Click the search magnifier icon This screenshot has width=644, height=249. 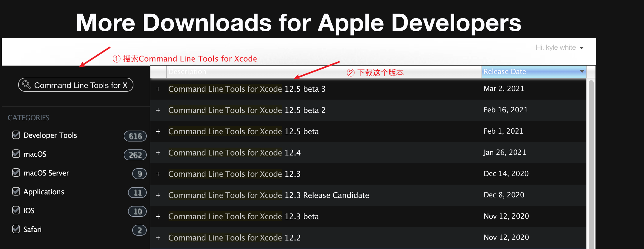(x=27, y=85)
